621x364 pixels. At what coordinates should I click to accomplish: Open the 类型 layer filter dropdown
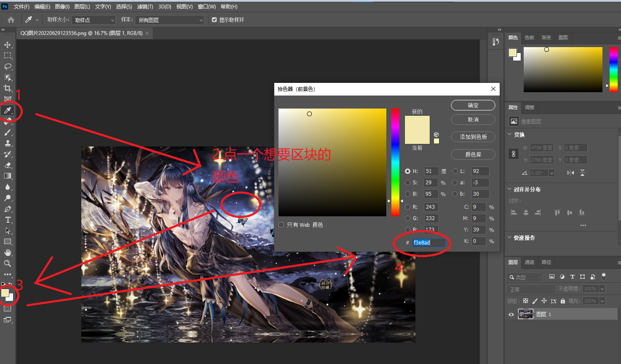coord(525,277)
